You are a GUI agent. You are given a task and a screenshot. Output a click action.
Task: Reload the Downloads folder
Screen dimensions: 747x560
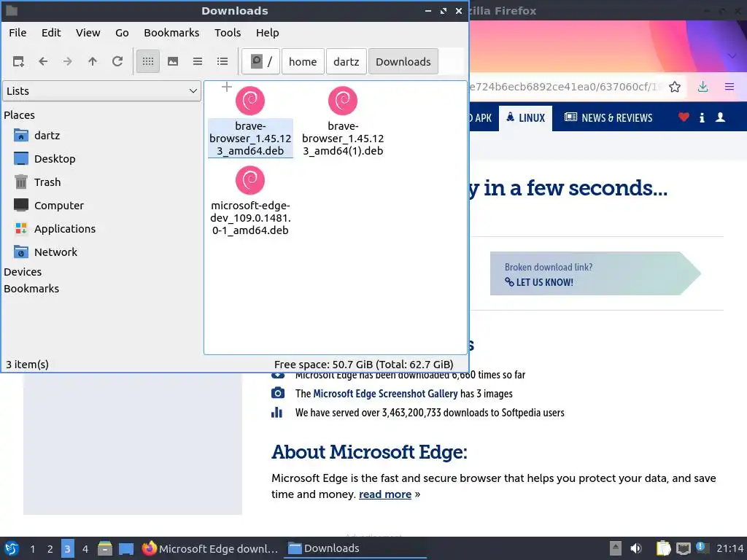117,61
